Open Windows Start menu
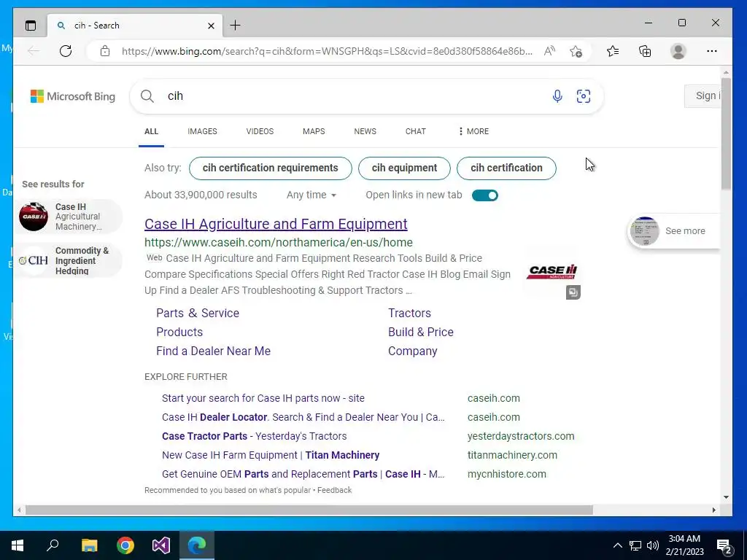This screenshot has height=560, width=747. (x=18, y=545)
